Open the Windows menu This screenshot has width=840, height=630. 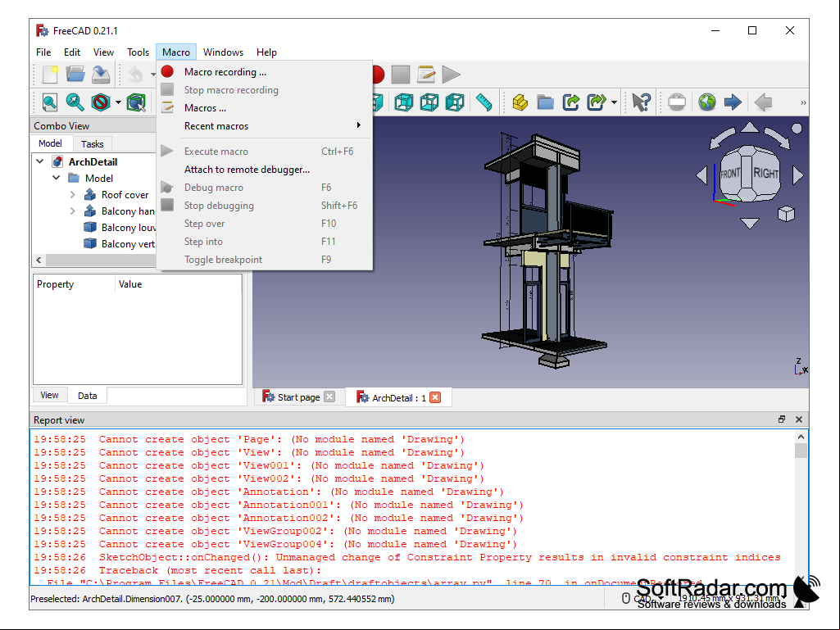click(223, 52)
